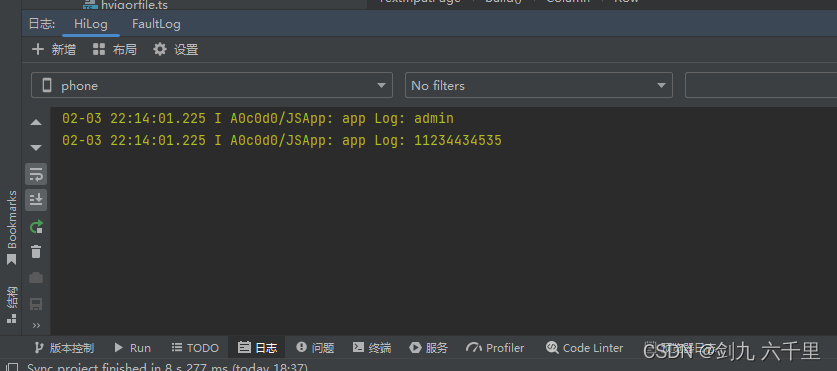Switch to the FaultLog tab

156,24
